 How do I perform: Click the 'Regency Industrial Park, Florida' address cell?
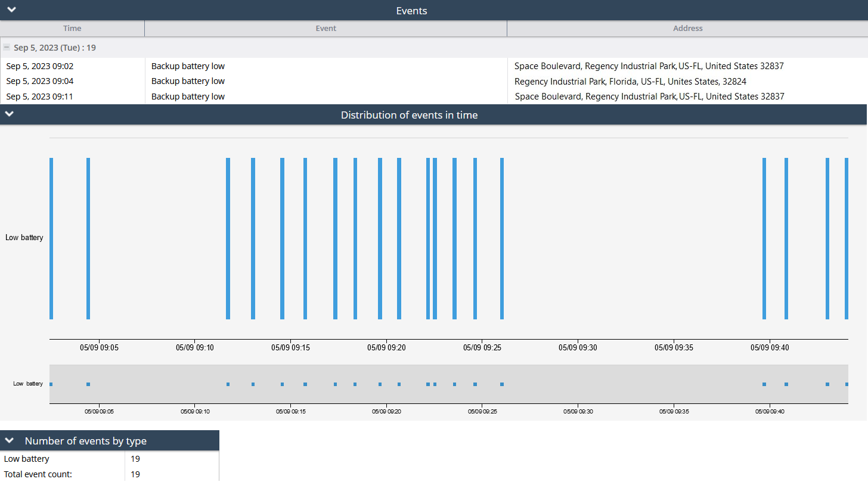point(630,81)
